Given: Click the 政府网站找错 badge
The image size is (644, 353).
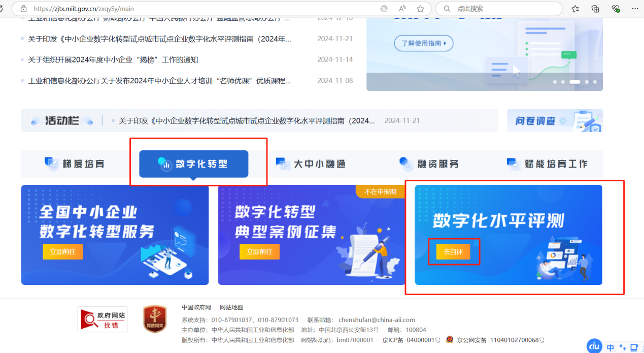Looking at the screenshot, I should point(103,319).
